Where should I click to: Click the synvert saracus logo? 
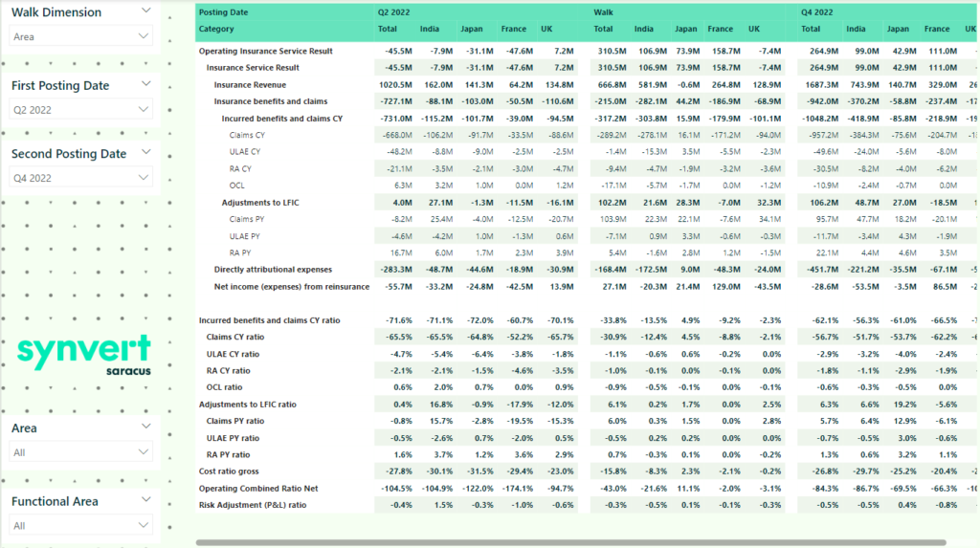[82, 353]
